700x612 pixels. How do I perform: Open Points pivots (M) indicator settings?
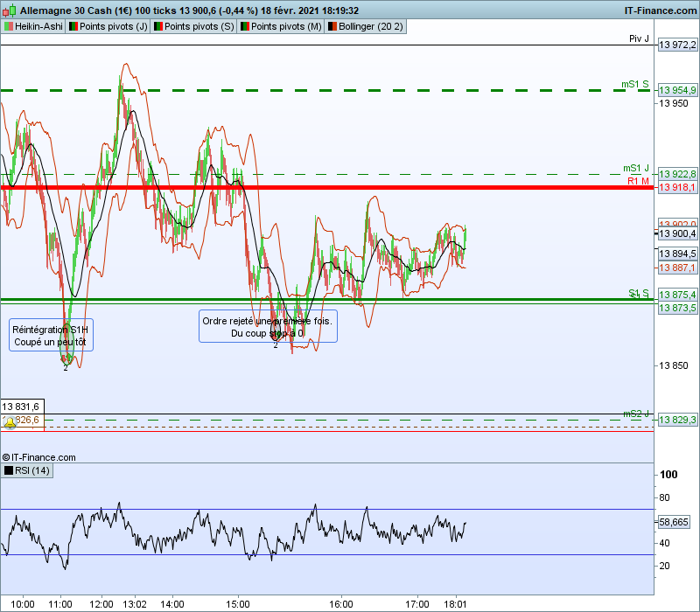(281, 26)
